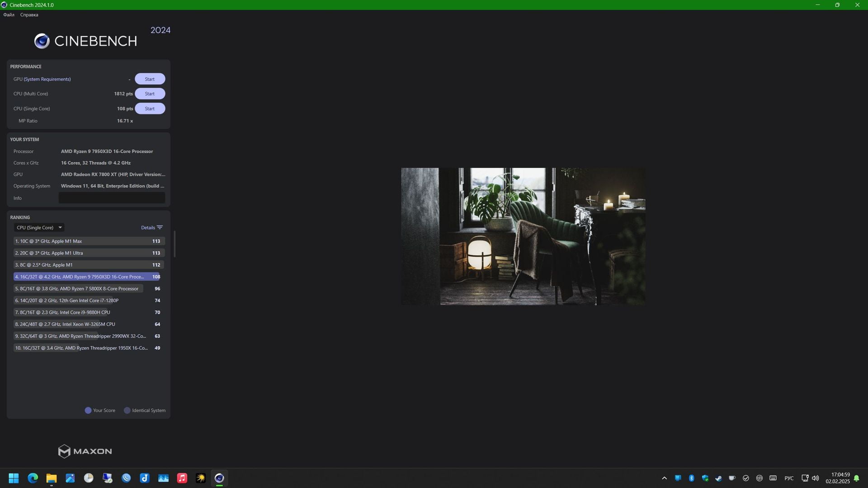Screen dimensions: 868x488
Task: Select the Apple M1 Ultra ranking row
Action: pos(89,253)
